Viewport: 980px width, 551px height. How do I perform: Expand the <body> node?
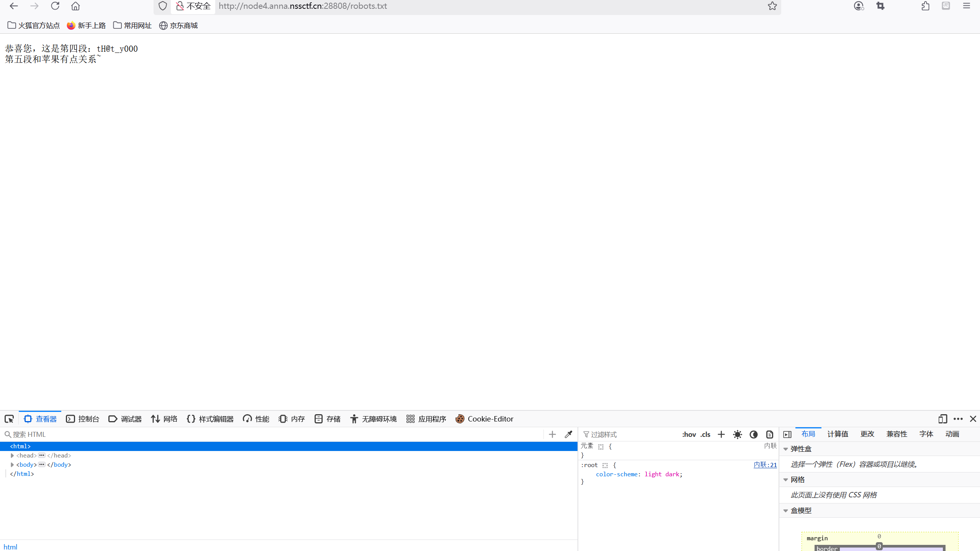[x=12, y=464]
